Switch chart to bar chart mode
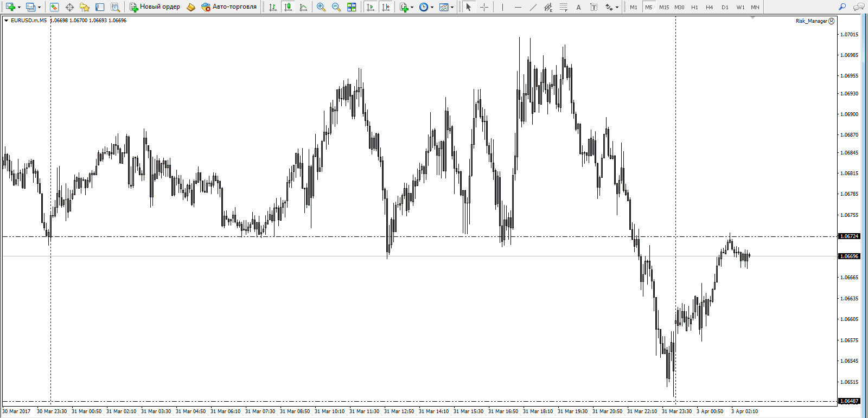Viewport: 868px width, 418px height. (273, 7)
